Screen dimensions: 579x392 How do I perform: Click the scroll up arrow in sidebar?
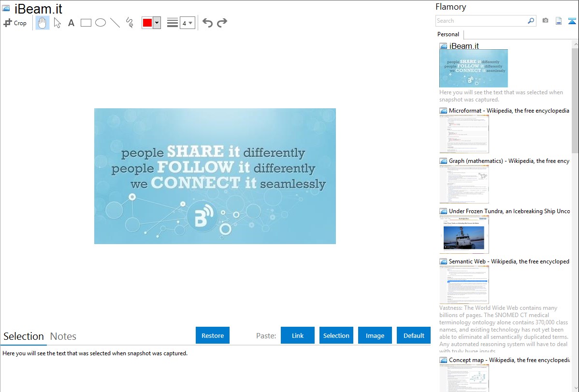pyautogui.click(x=575, y=44)
